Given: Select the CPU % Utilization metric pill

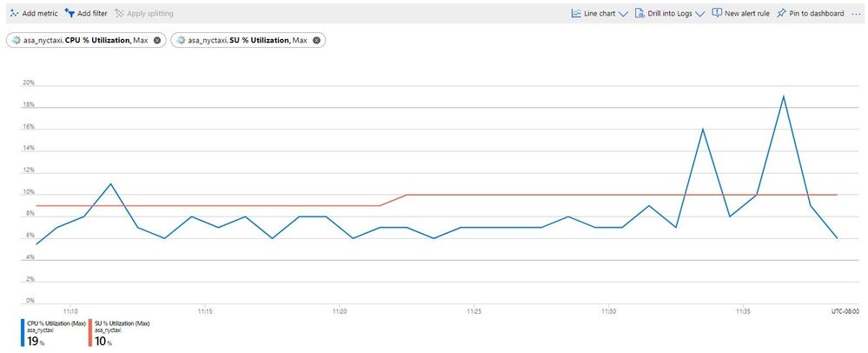Looking at the screenshot, I should [x=86, y=40].
